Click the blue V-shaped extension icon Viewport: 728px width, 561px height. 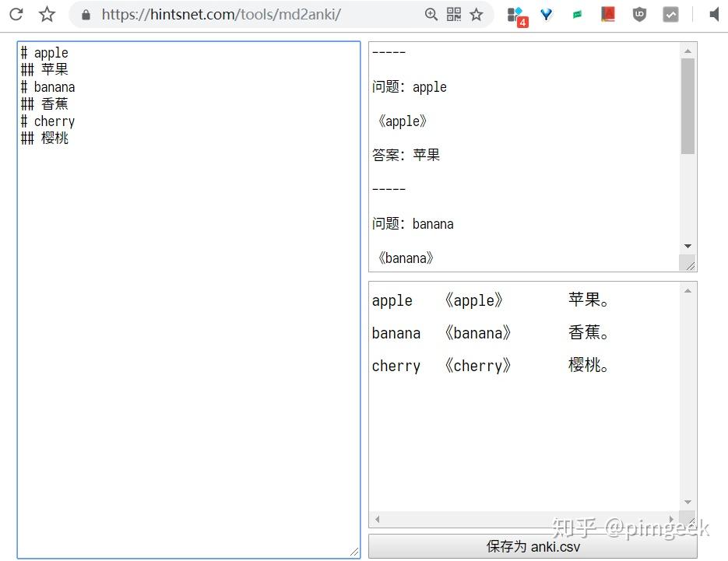pyautogui.click(x=547, y=13)
